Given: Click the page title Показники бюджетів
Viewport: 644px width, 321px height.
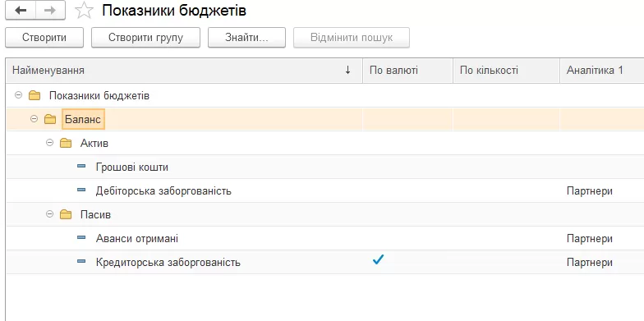Looking at the screenshot, I should pos(174,11).
